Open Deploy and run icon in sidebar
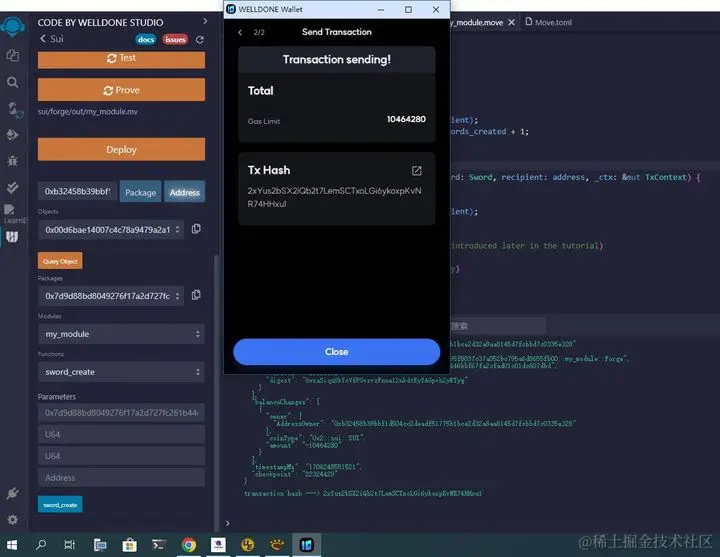The image size is (720, 557). 12,135
